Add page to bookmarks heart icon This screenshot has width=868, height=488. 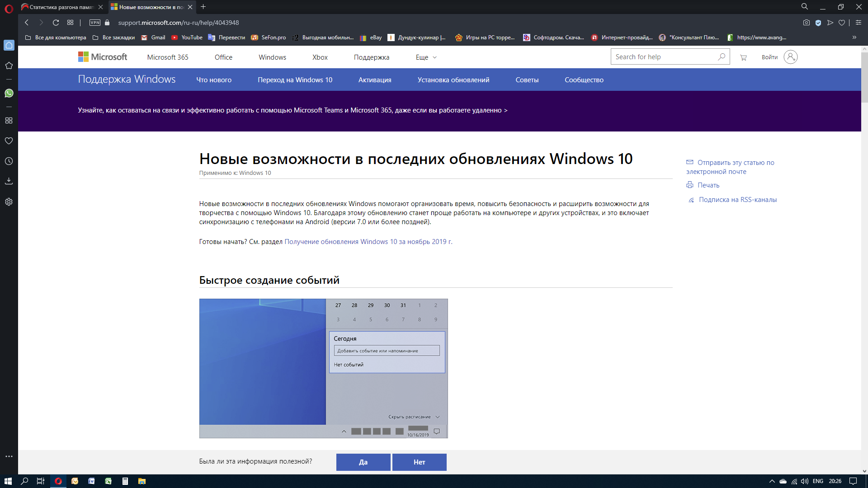pos(841,23)
